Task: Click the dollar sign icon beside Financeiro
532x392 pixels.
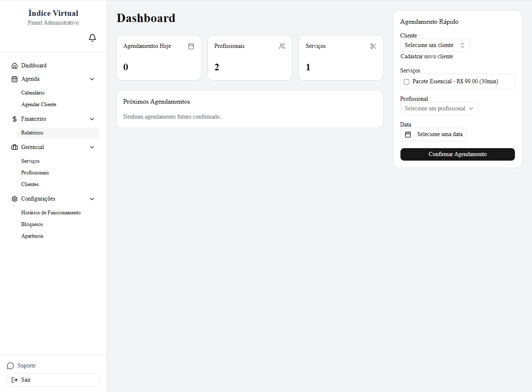Action: coord(15,119)
